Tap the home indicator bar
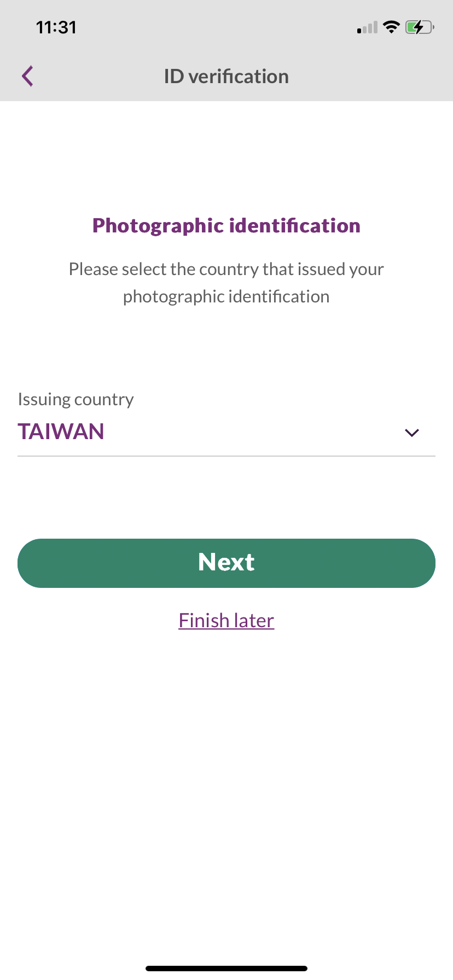Screen dimensions: 453x980 tap(226, 968)
